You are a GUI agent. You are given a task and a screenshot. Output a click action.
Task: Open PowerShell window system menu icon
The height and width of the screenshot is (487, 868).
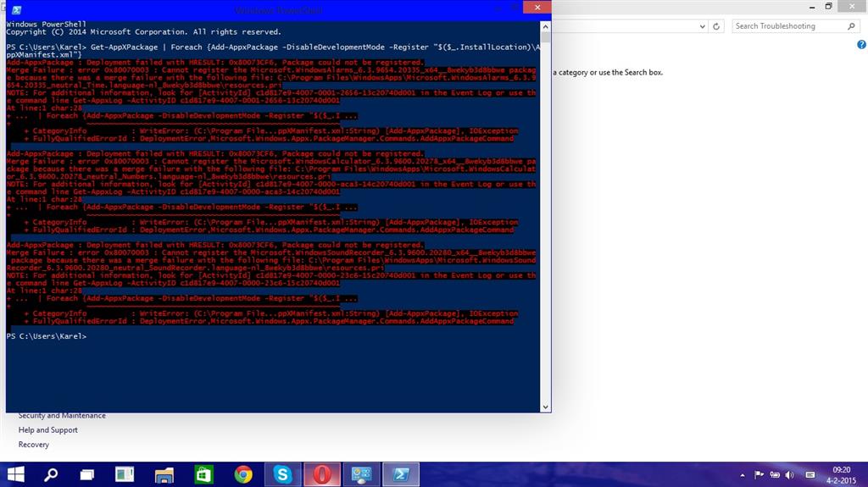click(x=17, y=10)
